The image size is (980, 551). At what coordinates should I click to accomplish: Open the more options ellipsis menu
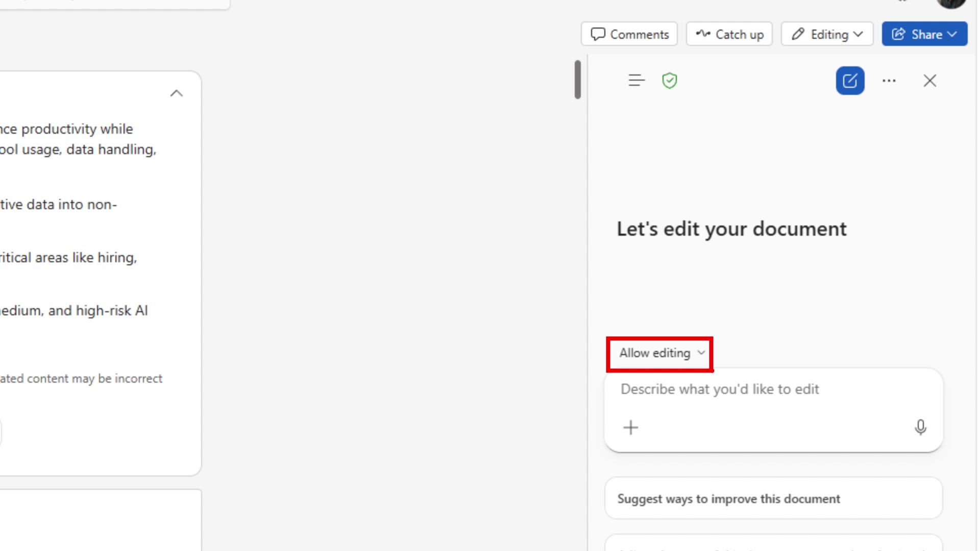point(889,81)
